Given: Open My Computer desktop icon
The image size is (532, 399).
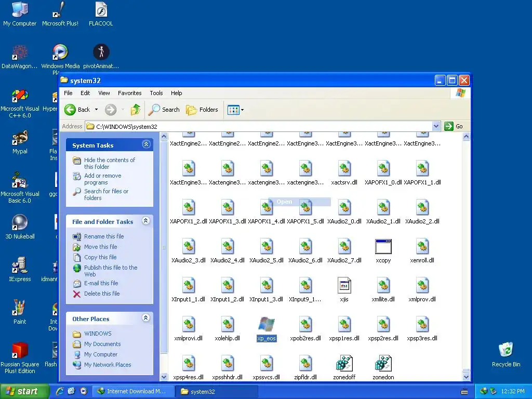Looking at the screenshot, I should pos(20,9).
